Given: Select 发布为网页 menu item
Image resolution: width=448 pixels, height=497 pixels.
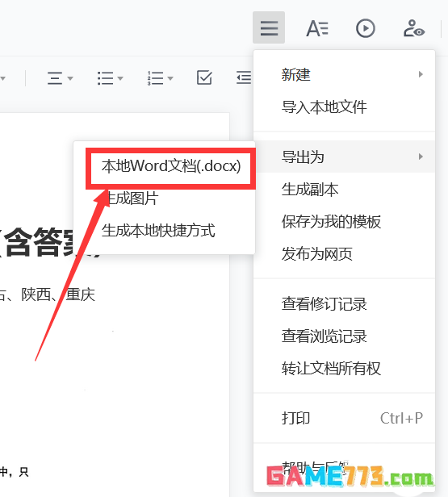Looking at the screenshot, I should pyautogui.click(x=344, y=253).
